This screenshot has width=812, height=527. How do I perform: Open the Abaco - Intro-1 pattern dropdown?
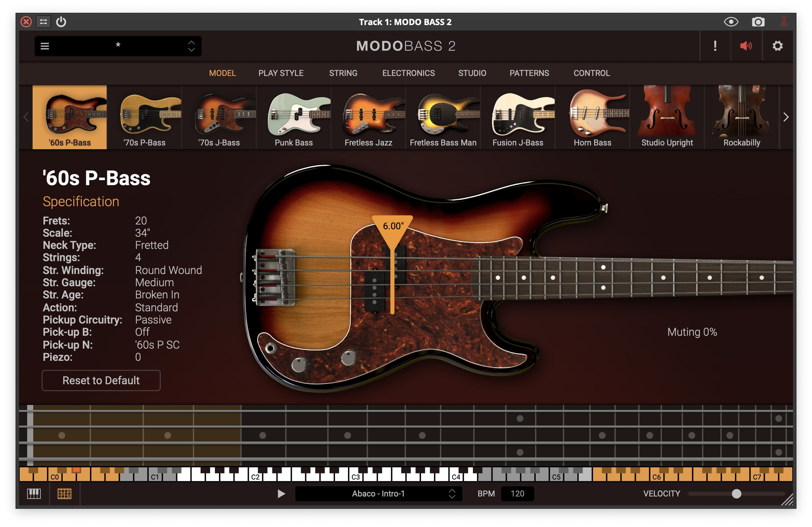378,493
